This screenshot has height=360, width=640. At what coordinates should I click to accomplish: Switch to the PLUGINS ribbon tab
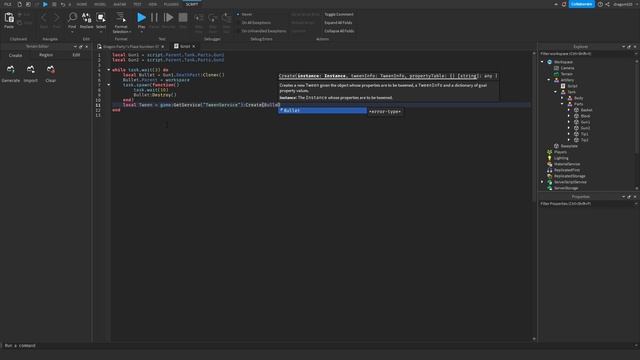[x=171, y=4]
